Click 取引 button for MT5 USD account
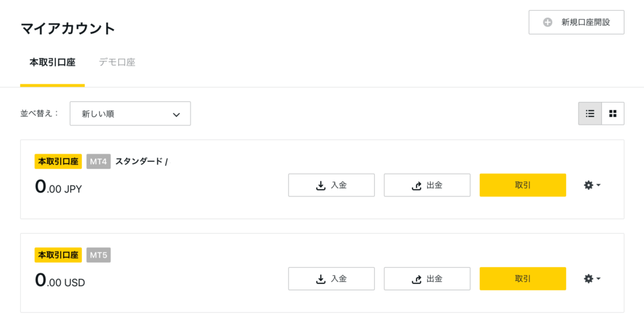Screen dimensions: 644x335 (x=523, y=279)
